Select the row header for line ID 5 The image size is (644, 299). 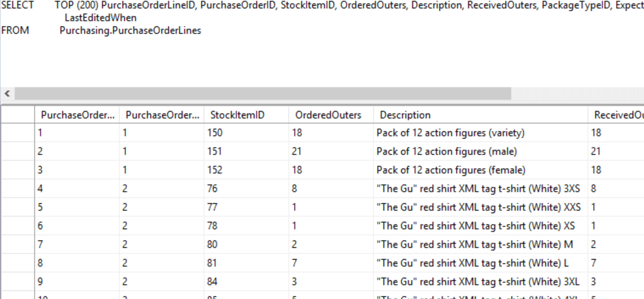tap(18, 207)
